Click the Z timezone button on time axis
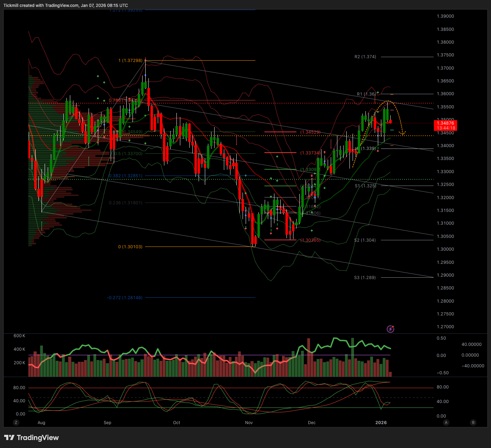Screen dimensions: 491x448 16,422
